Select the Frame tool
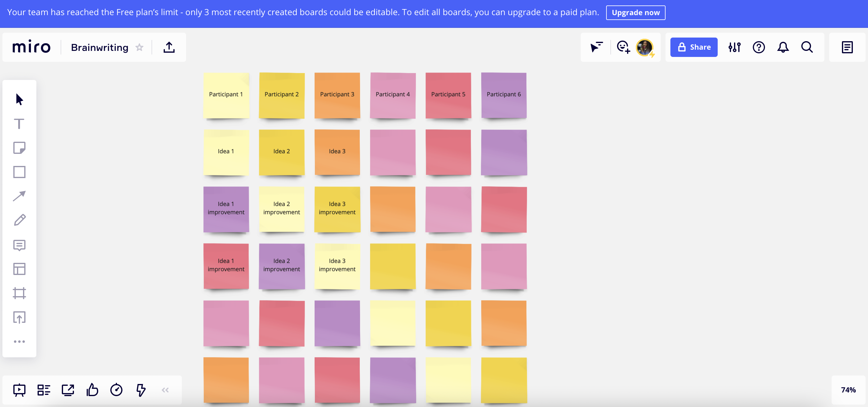This screenshot has height=407, width=868. (x=19, y=293)
